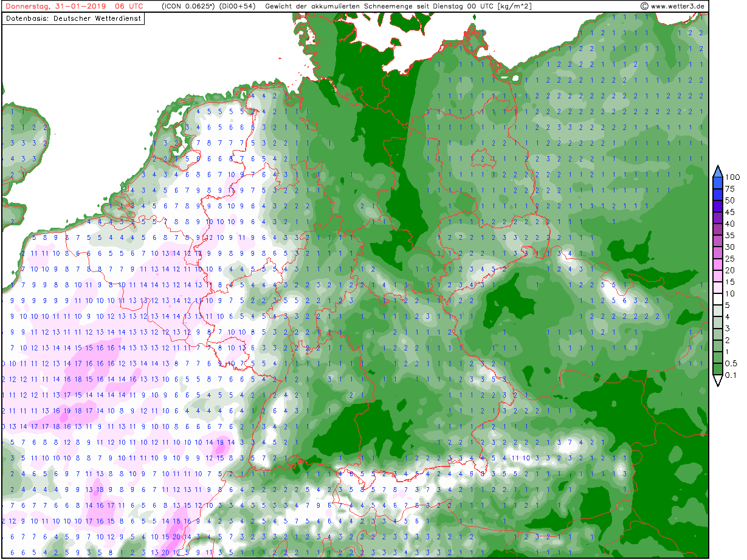Click legend value label '75'
The image size is (747, 560).
pyautogui.click(x=730, y=189)
